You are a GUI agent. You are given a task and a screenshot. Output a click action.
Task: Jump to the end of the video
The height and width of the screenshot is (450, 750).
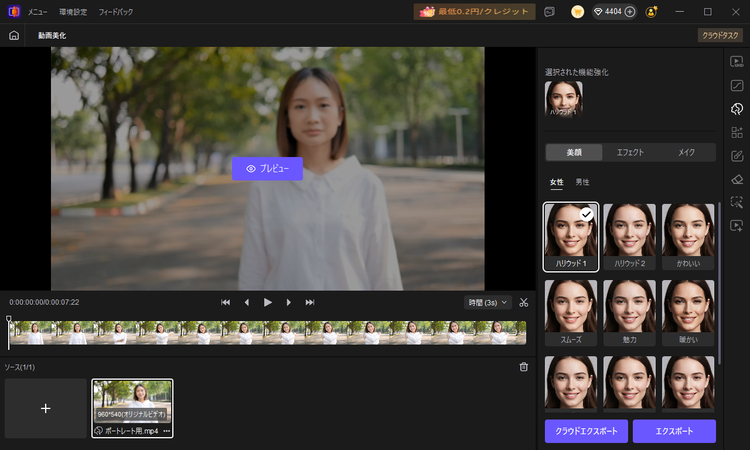click(310, 302)
